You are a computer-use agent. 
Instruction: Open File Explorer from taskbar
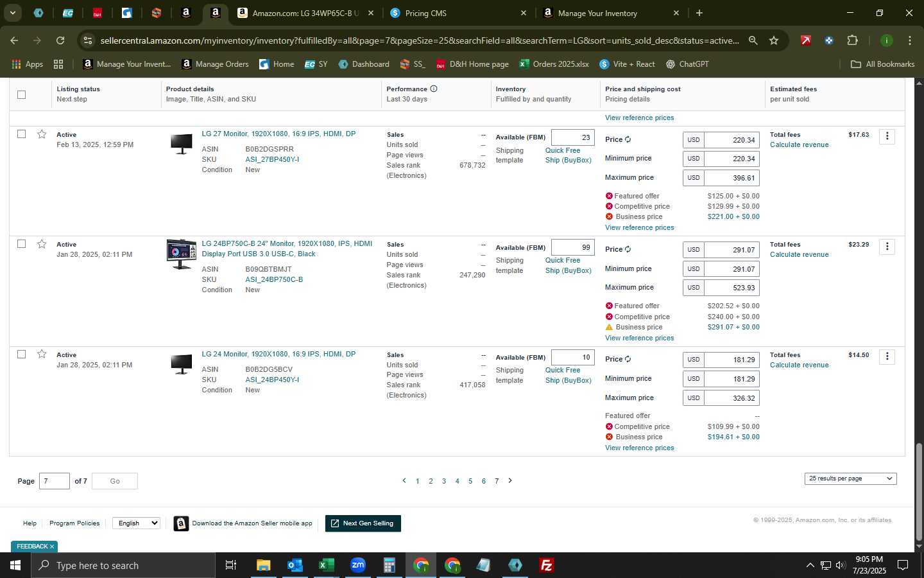pos(263,565)
